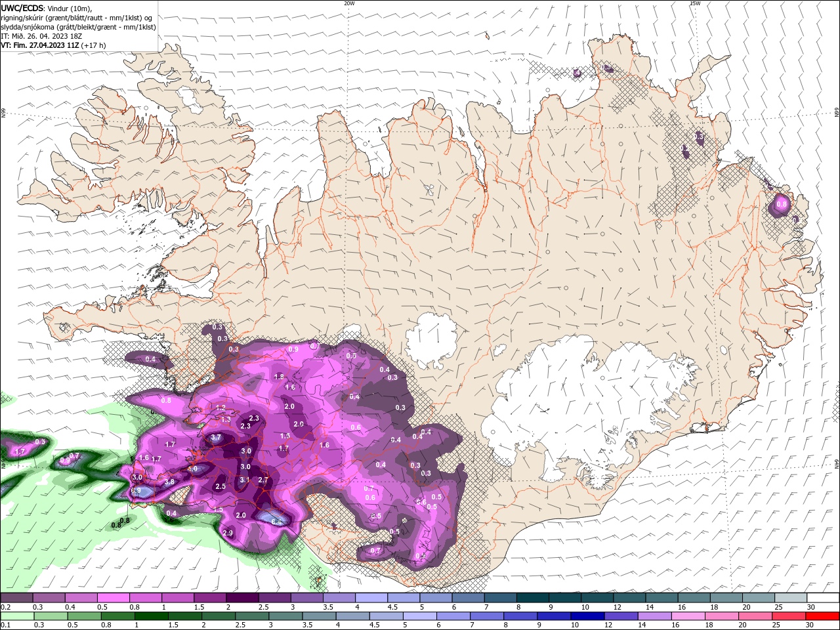The width and height of the screenshot is (840, 630).
Task: Select the light pink rain swatch labeled 16
Action: click(688, 616)
